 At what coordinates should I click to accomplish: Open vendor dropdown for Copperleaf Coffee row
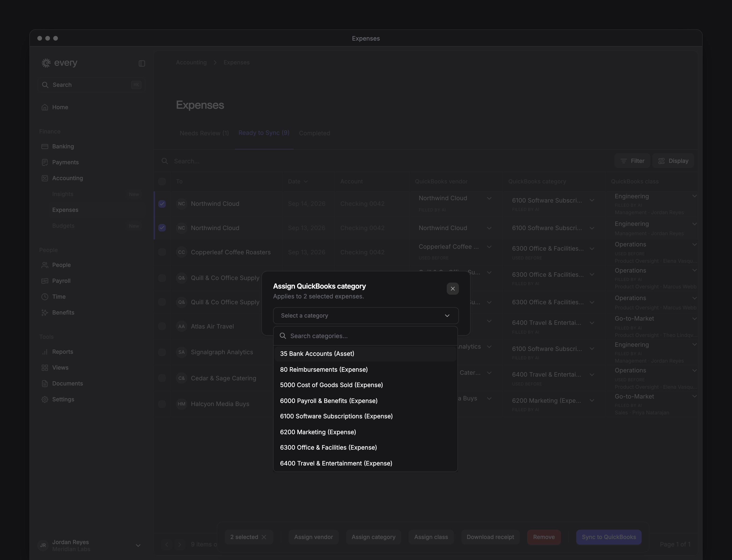click(x=489, y=247)
